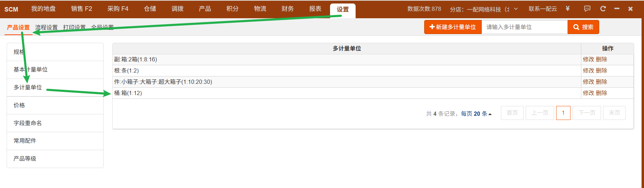Click 删除 for the 根:条(1:2) row
Viewport: 644px width, 188px height.
pos(601,70)
